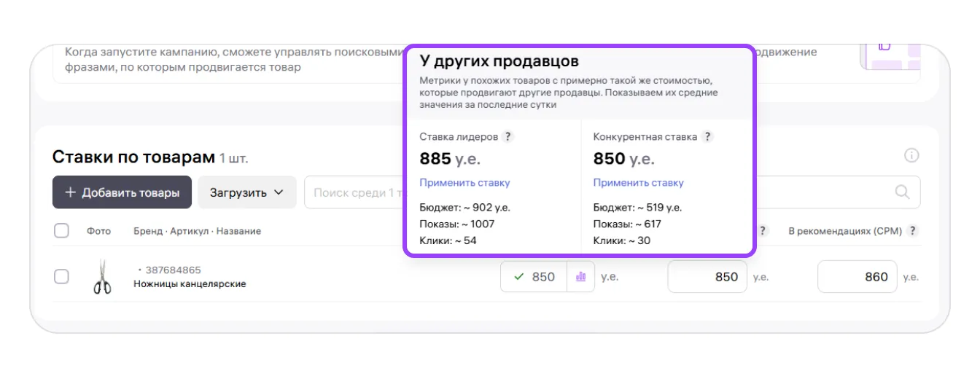980x376 pixels.
Task: Open the scissors product photo
Action: [102, 277]
